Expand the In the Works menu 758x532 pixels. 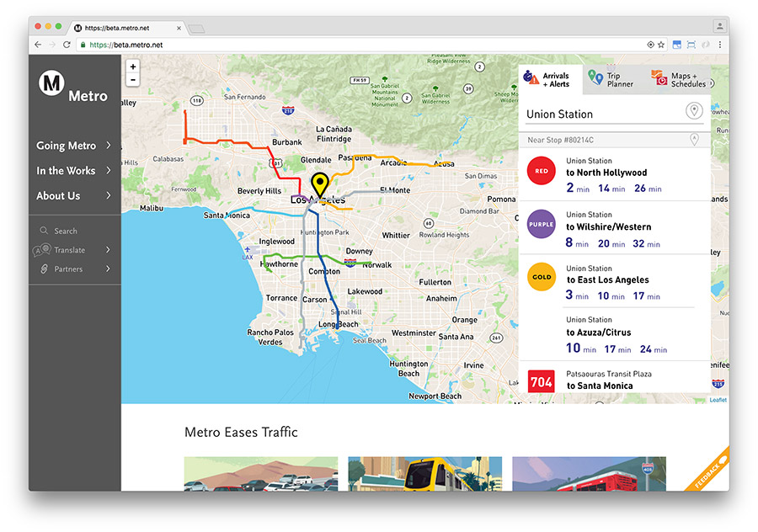[x=109, y=170]
